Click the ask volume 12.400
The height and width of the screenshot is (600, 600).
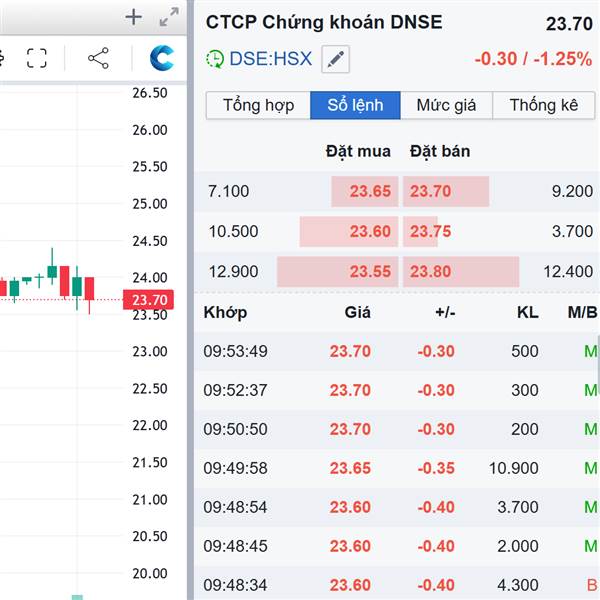[x=568, y=272]
